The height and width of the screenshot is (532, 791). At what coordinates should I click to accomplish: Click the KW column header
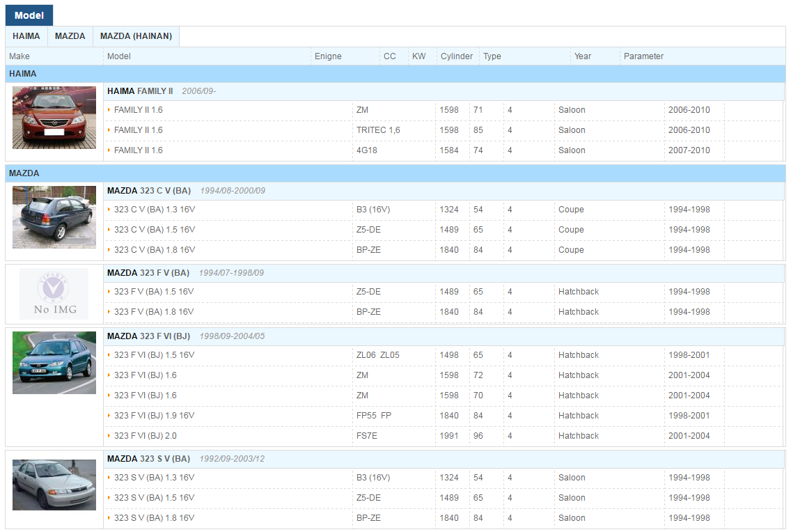point(418,56)
